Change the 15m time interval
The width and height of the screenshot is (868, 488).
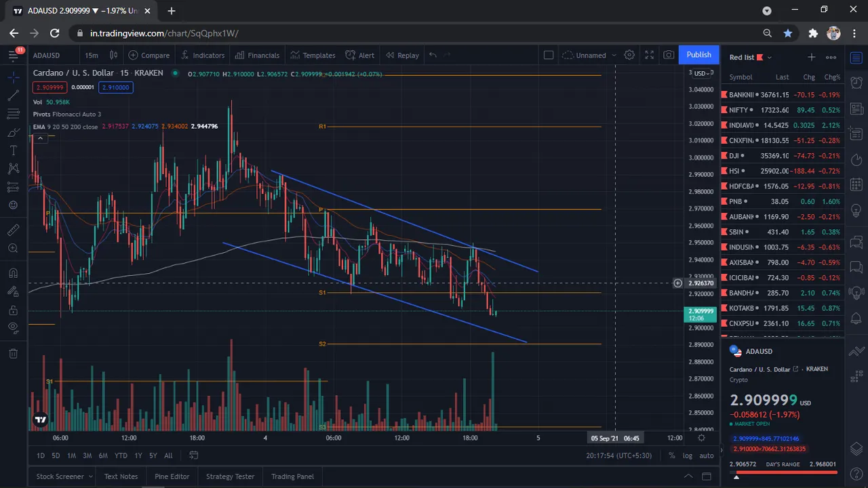pos(91,55)
